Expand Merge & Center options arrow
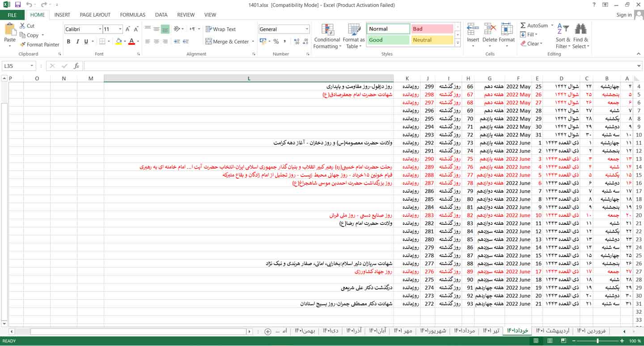Screen dimensions: 644x346 tap(253, 42)
